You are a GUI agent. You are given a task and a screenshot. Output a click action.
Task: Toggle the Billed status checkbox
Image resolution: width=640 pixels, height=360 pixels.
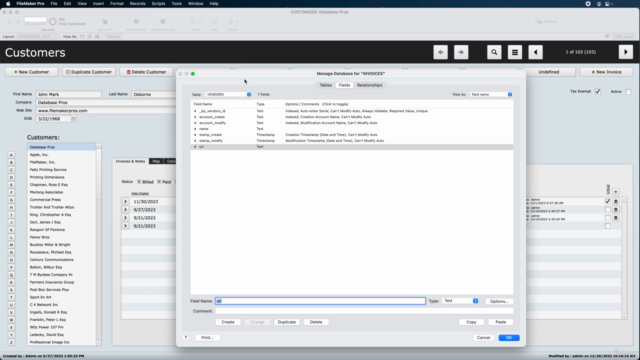tap(139, 182)
